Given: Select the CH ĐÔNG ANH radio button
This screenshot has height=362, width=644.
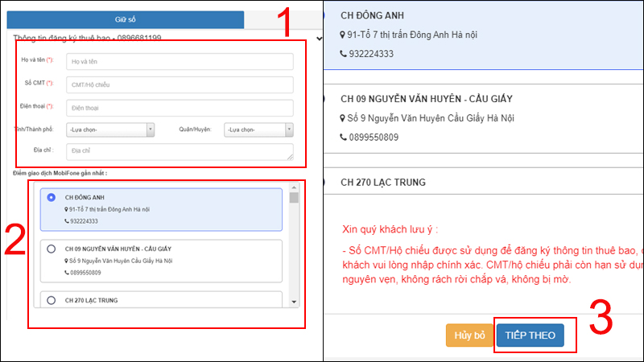Looking at the screenshot, I should (51, 197).
